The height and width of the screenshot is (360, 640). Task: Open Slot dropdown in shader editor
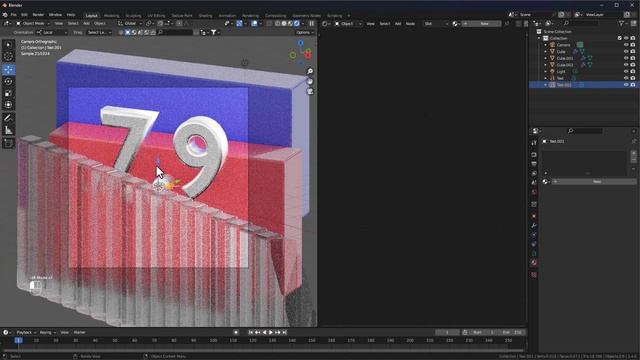pos(436,24)
